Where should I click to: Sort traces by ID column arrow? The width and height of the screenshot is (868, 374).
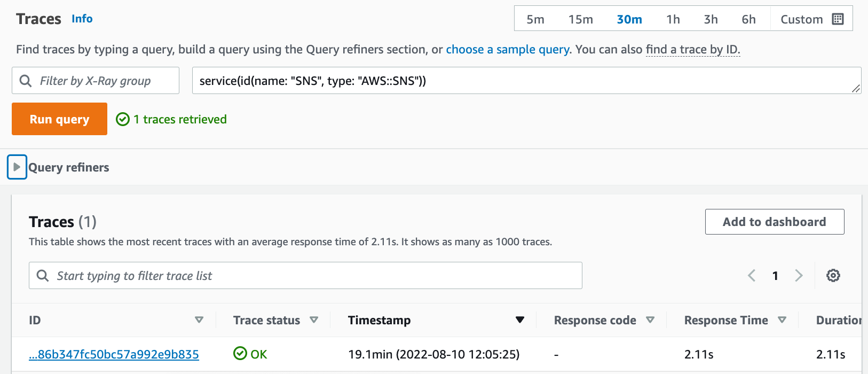[199, 320]
